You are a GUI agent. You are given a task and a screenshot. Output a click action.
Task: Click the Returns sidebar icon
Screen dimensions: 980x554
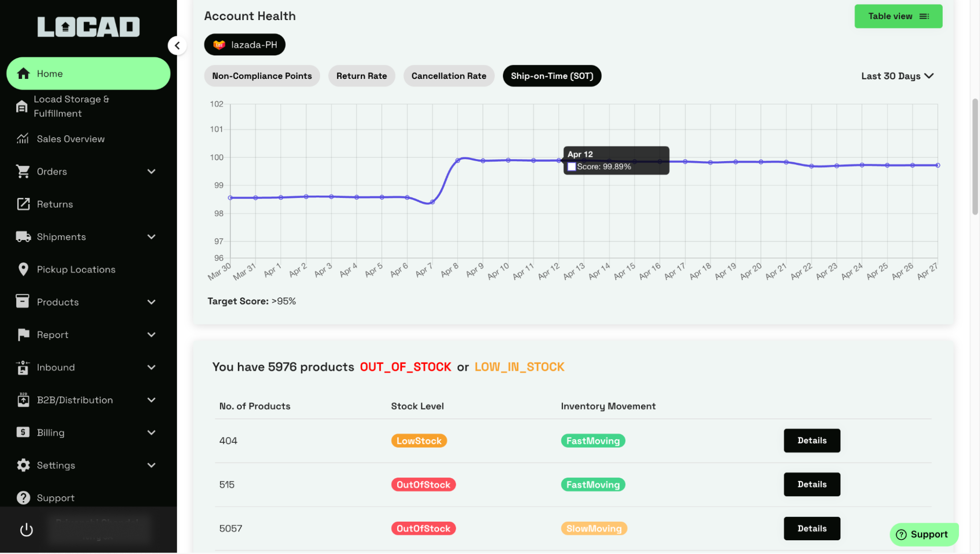[x=23, y=204]
